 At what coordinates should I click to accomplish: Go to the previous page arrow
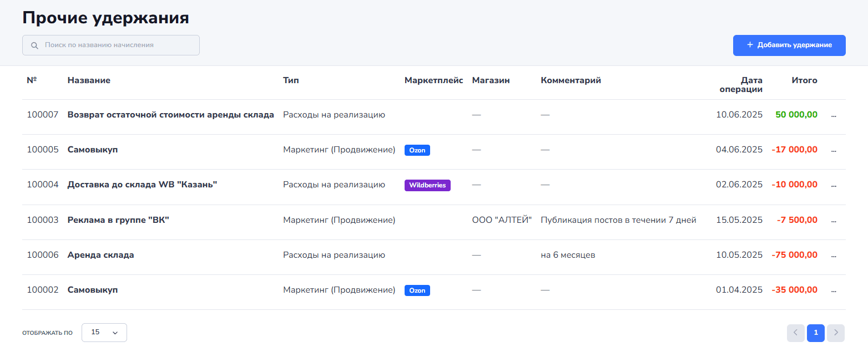point(795,333)
